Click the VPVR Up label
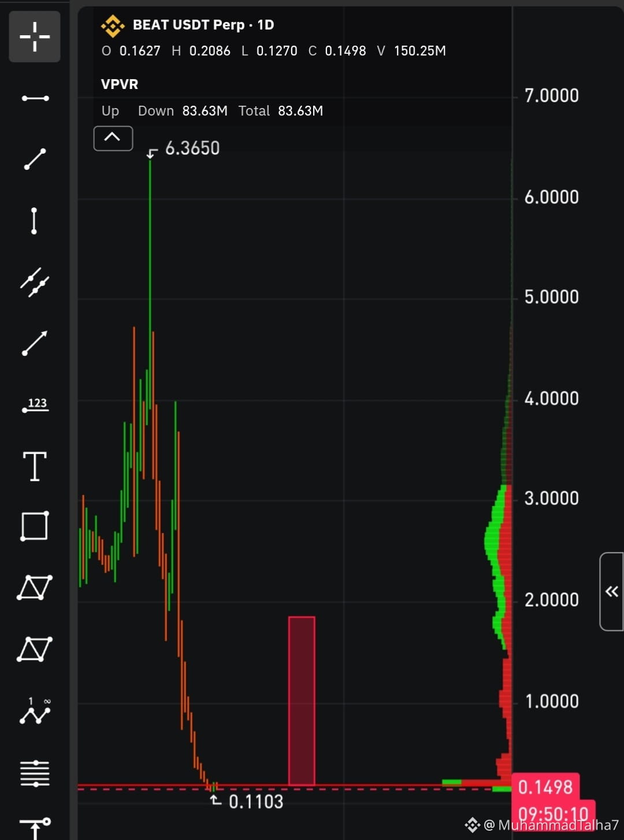 point(110,111)
